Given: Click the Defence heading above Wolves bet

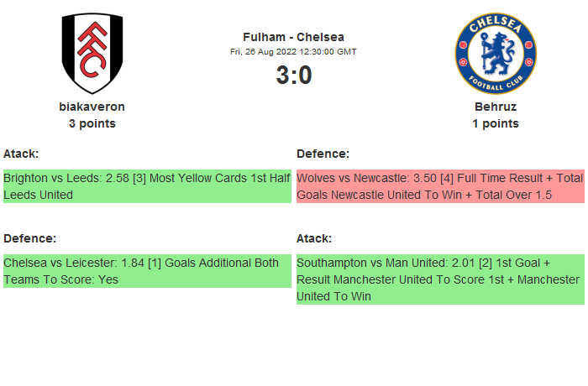Looking at the screenshot, I should [323, 154].
